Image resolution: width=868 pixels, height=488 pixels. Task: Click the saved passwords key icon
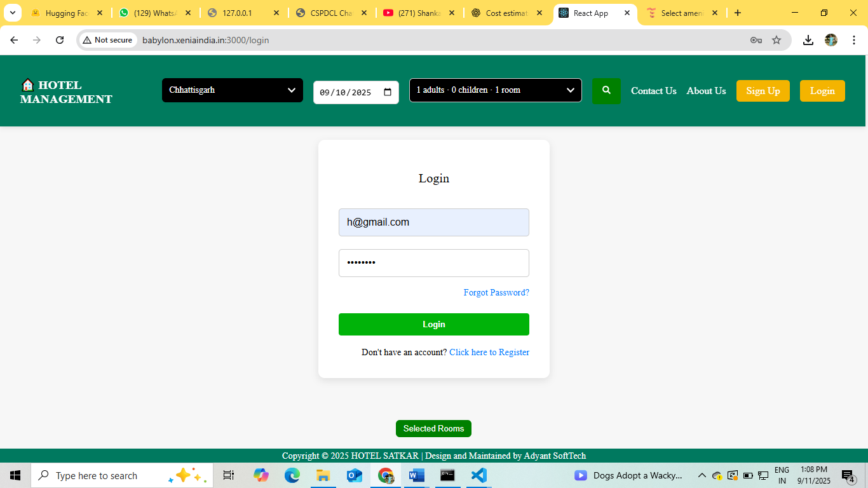click(756, 40)
